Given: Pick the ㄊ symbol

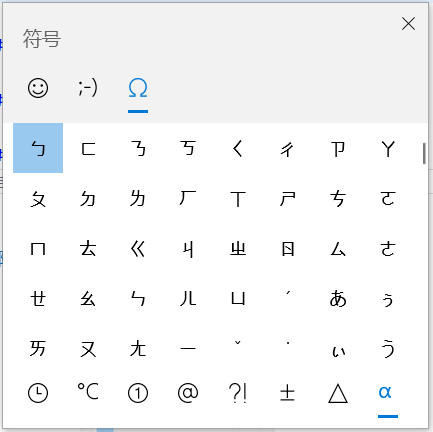Looking at the screenshot, I should point(88,248).
